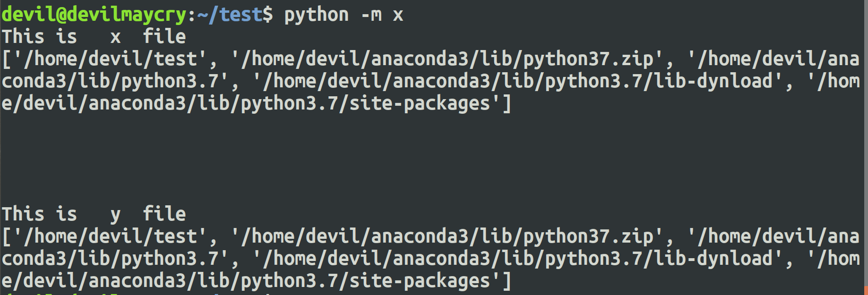Click closing bracket of first path list

point(507,103)
